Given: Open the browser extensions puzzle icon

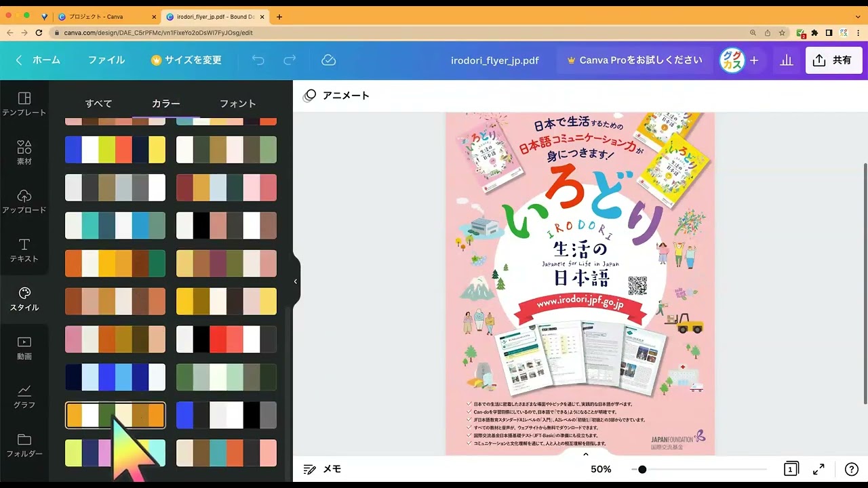Looking at the screenshot, I should (814, 33).
